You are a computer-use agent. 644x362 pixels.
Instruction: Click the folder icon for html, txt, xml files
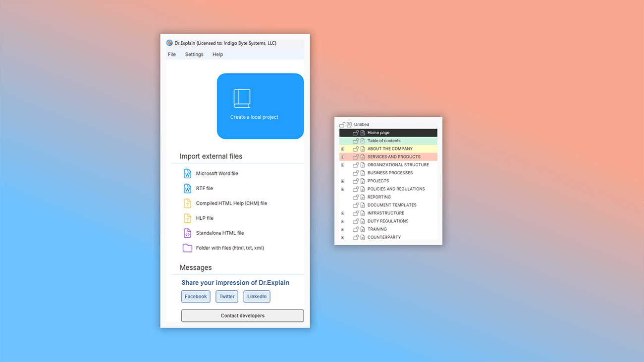point(187,248)
